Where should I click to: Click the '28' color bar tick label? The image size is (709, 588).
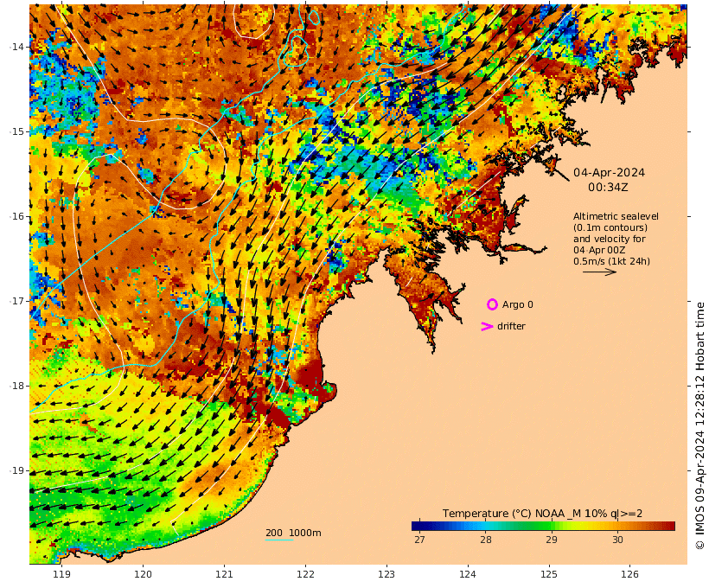486,540
